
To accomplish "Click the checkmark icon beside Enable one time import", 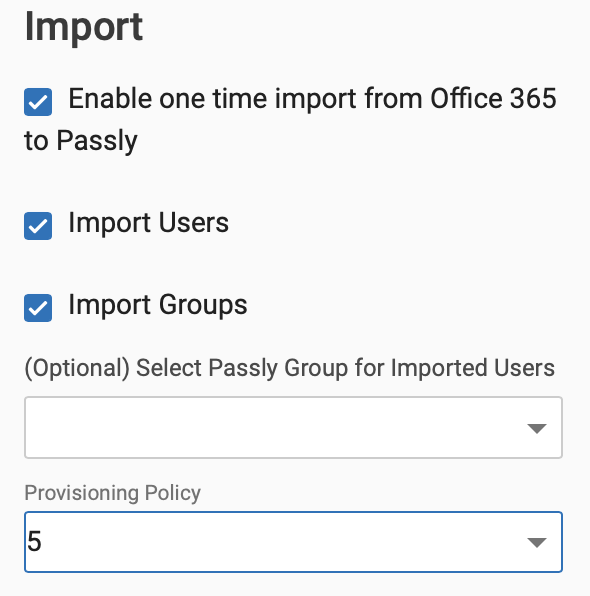I will point(38,103).
